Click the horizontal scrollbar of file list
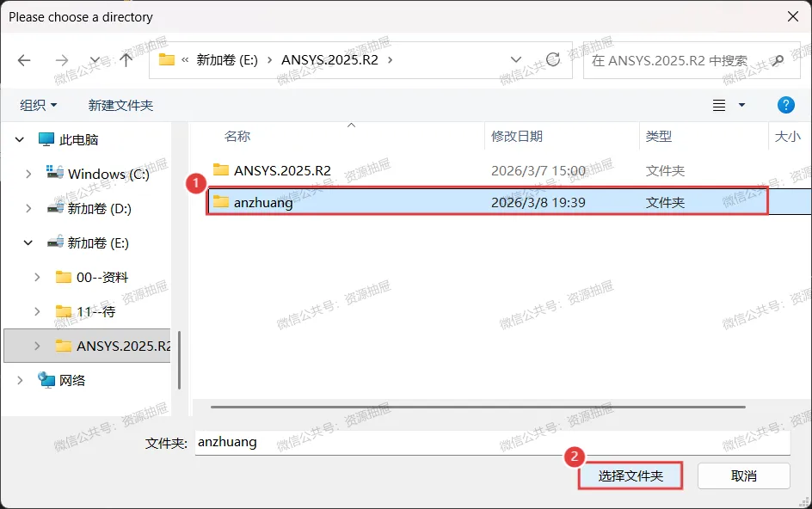 (477, 407)
